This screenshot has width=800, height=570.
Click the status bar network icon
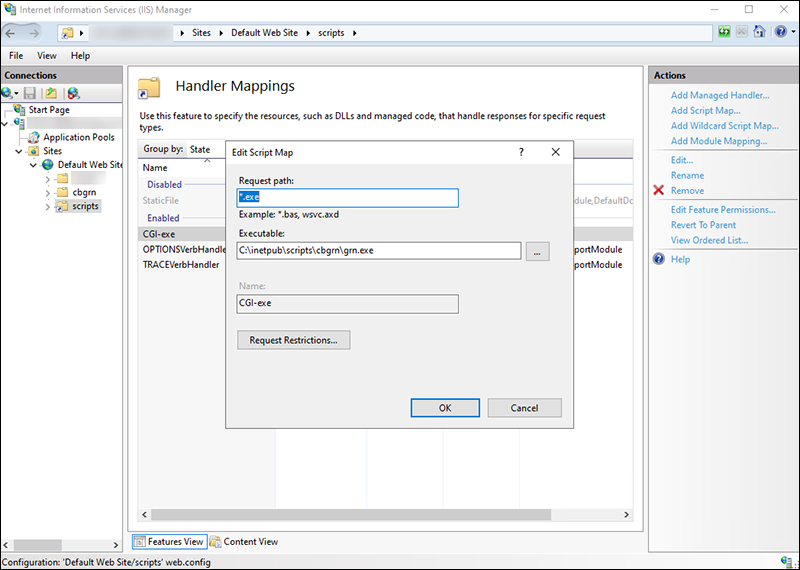(x=787, y=562)
